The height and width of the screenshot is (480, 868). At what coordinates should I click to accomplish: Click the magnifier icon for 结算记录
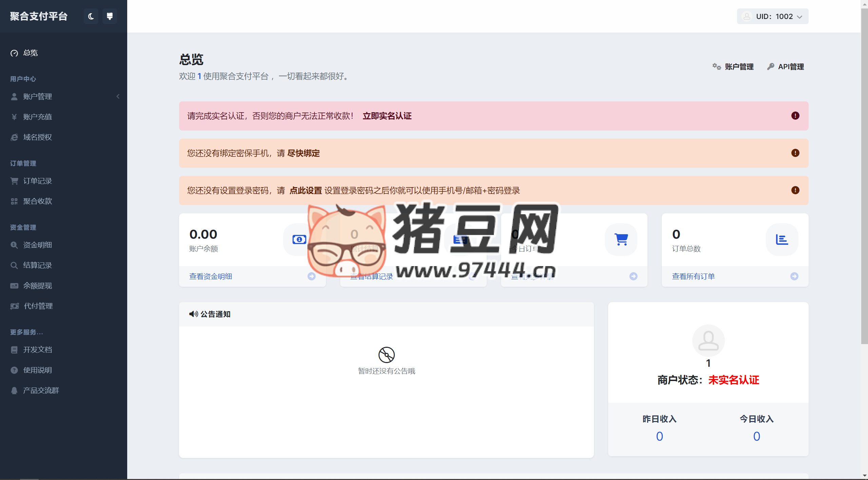click(14, 265)
